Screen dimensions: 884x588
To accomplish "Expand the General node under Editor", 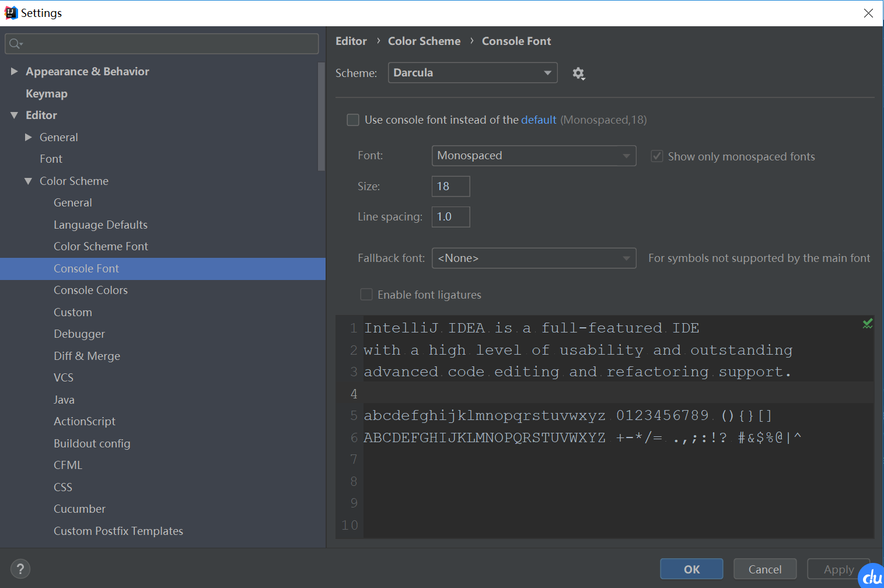I will pos(28,137).
